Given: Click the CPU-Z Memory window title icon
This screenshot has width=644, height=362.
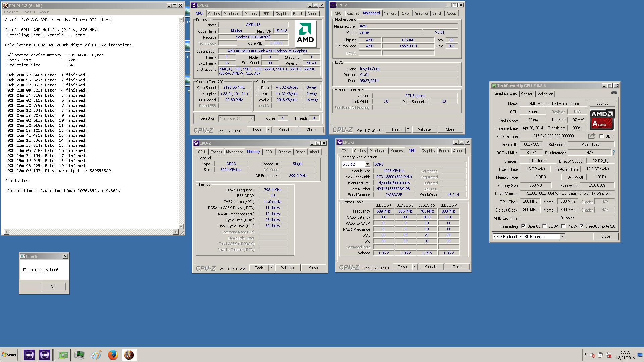Looking at the screenshot, I should [x=196, y=143].
